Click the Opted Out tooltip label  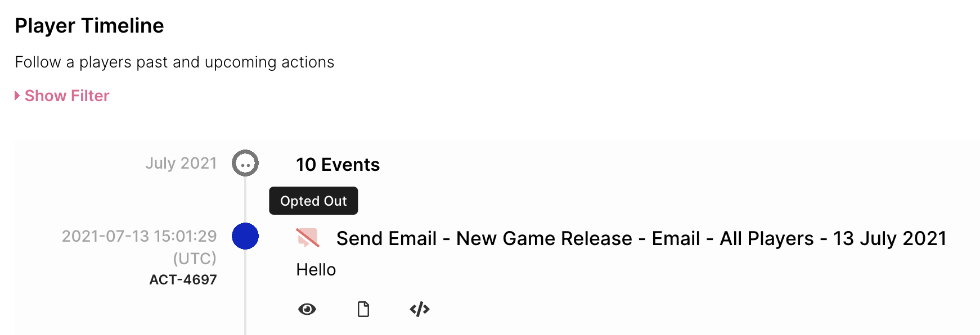pyautogui.click(x=313, y=201)
